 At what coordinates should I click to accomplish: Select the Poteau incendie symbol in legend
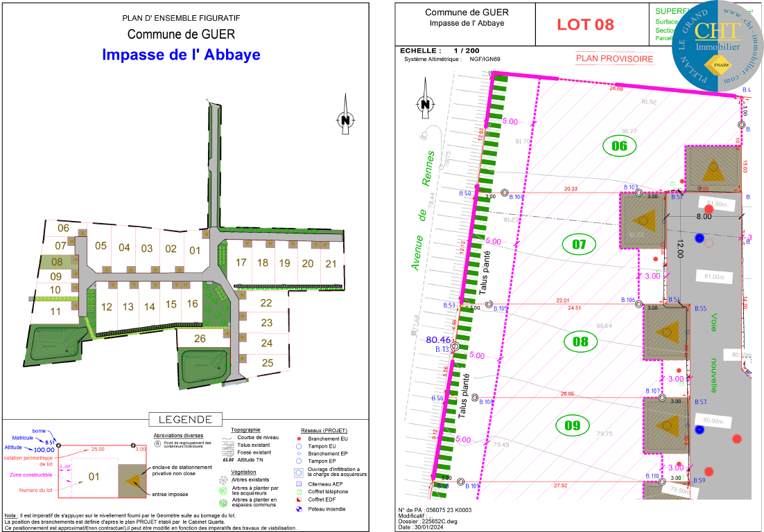[x=298, y=508]
